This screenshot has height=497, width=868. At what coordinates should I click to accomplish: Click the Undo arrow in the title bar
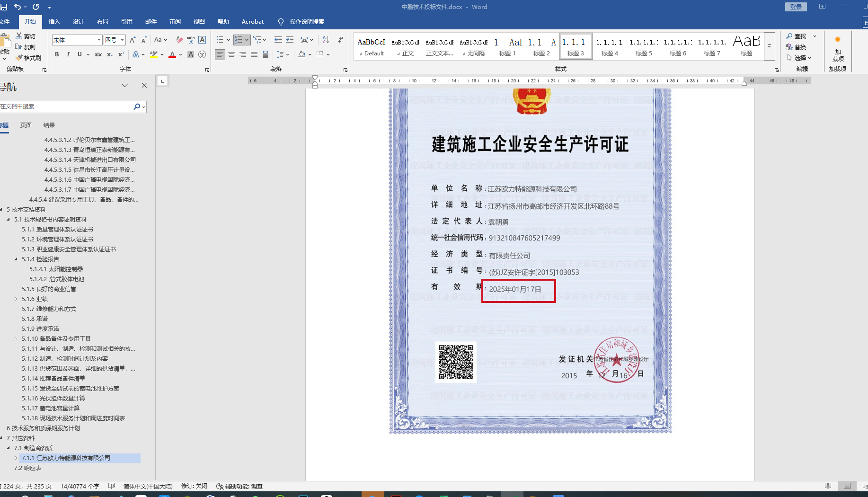pyautogui.click(x=18, y=7)
